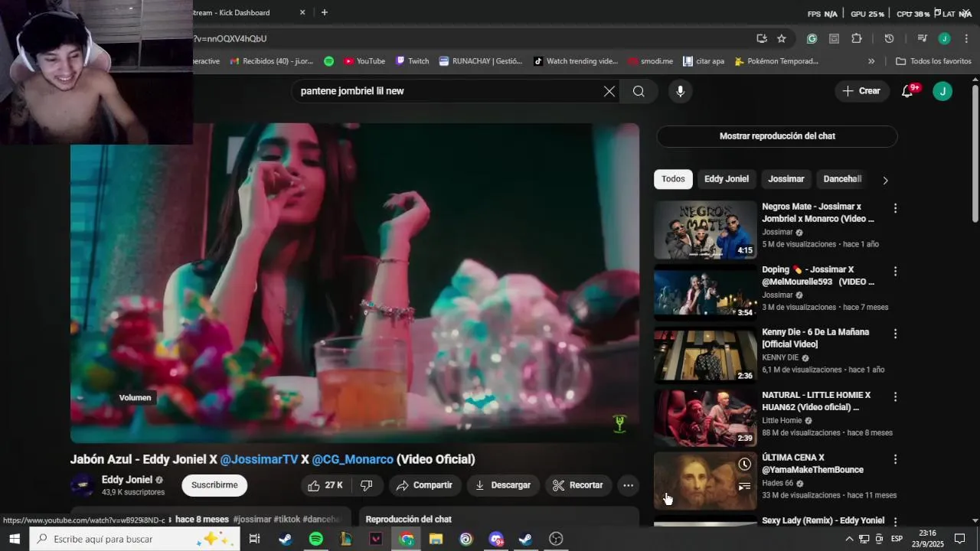
Task: Open the Negros Mate video thumbnail
Action: (705, 230)
